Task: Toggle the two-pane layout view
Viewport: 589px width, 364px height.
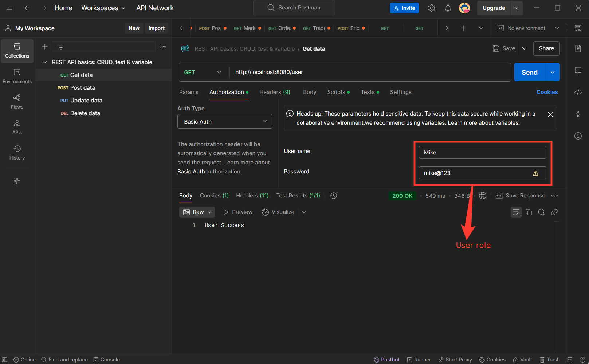Action: tap(570, 360)
